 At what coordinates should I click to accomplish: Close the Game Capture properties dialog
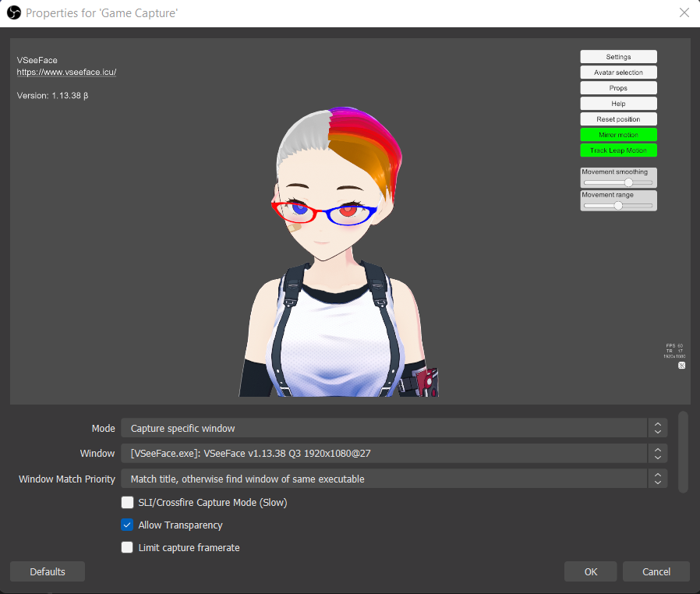click(x=684, y=12)
